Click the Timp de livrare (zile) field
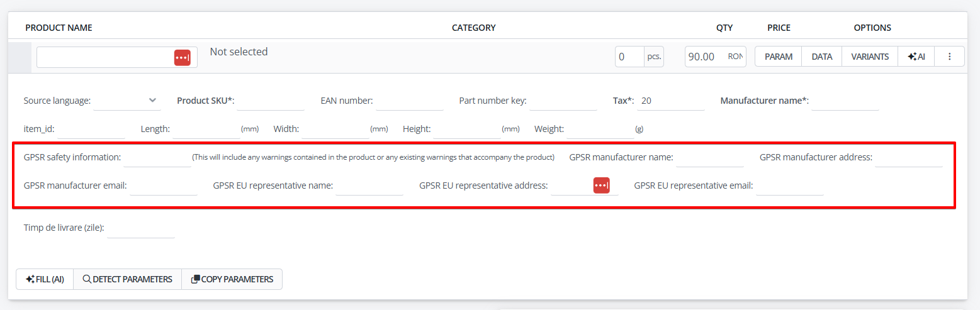 (x=140, y=228)
